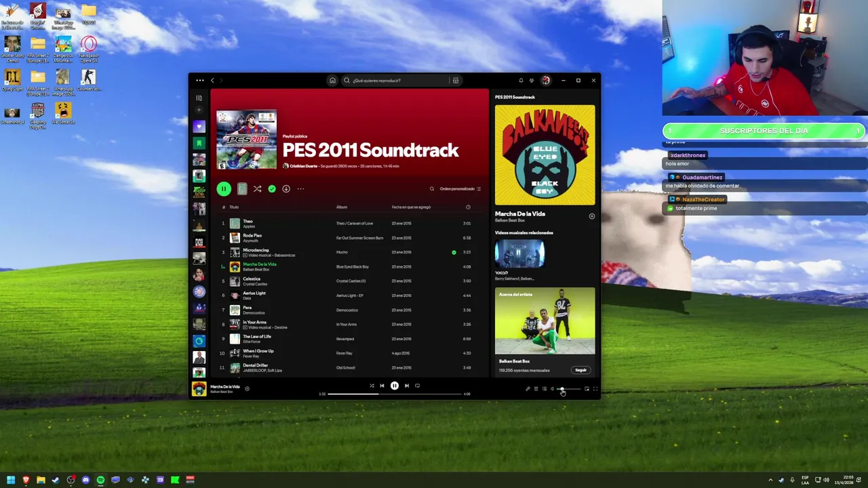Image resolution: width=868 pixels, height=488 pixels.
Task: Open Friend Activity icon in the top bar
Action: (x=532, y=80)
